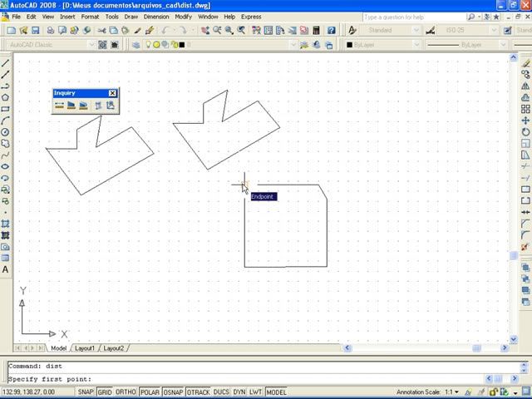The width and height of the screenshot is (532, 399).
Task: Select the Circle draw tool
Action: pos(5,132)
